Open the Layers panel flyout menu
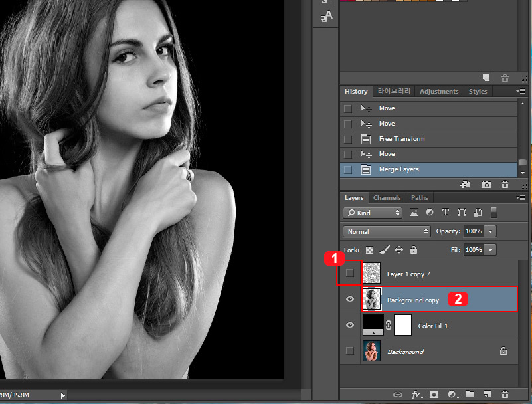The width and height of the screenshot is (532, 404). [521, 197]
